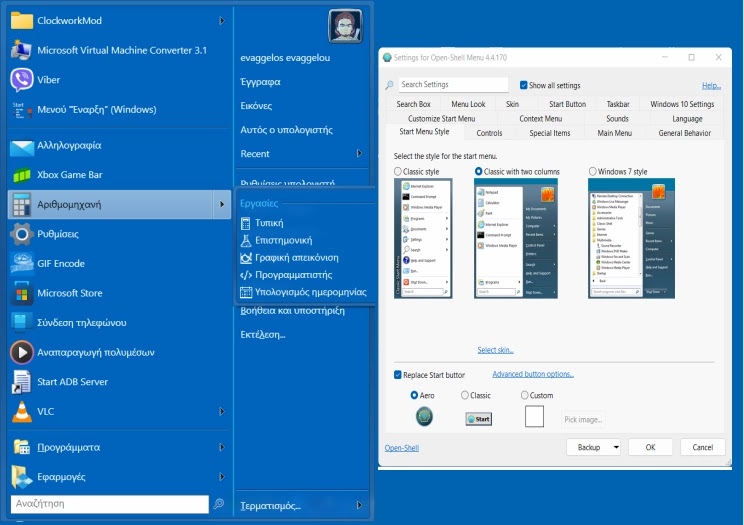Screen dimensions: 744x525
Task: Select the Γραφική απεικόνιση icon
Action: point(245,258)
